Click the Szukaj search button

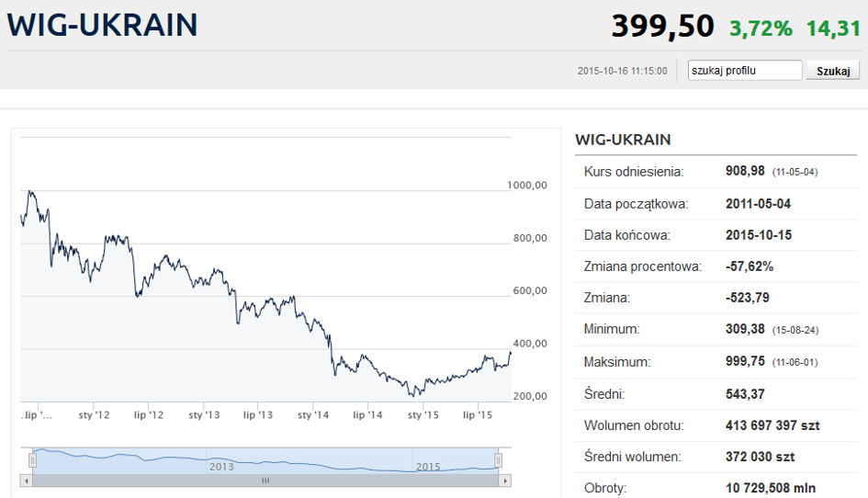pyautogui.click(x=832, y=71)
